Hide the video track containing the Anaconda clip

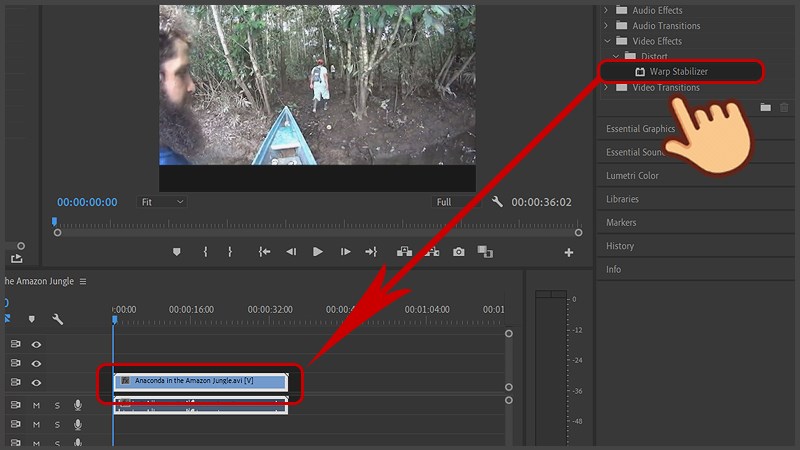coord(36,383)
